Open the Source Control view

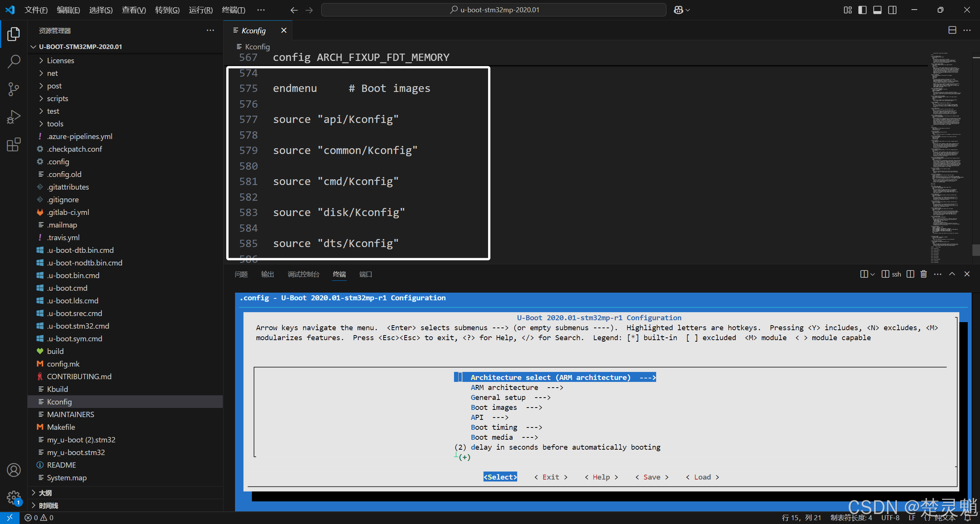pos(14,89)
